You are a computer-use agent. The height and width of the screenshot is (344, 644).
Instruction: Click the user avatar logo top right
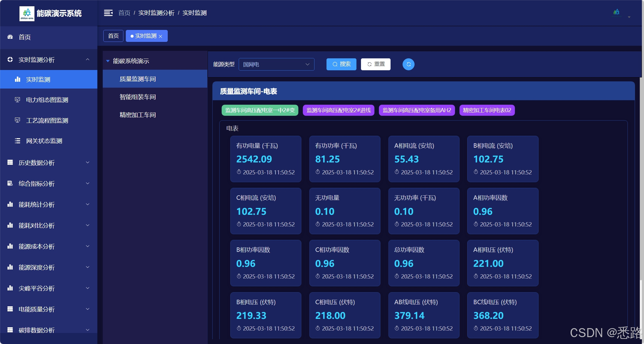coord(616,12)
